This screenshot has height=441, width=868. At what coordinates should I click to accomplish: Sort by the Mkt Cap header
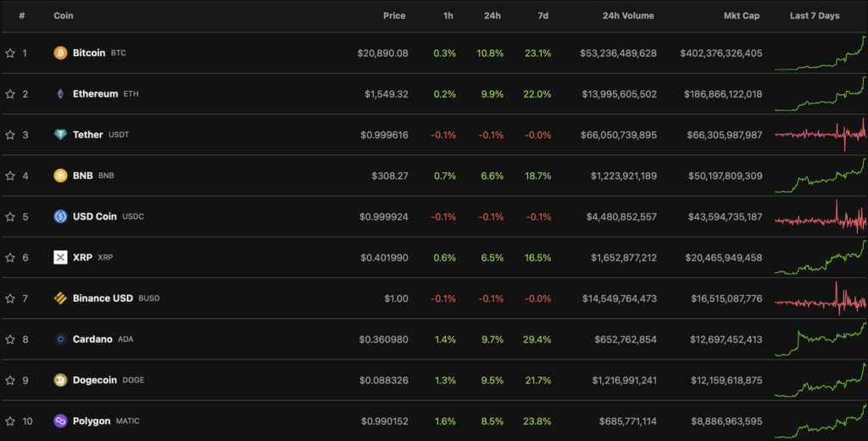pyautogui.click(x=741, y=15)
